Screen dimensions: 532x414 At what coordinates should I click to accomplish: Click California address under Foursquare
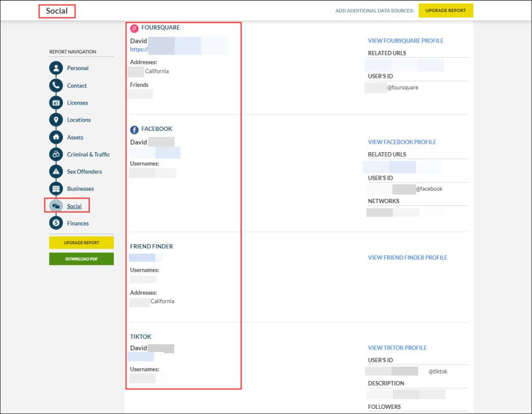(157, 71)
